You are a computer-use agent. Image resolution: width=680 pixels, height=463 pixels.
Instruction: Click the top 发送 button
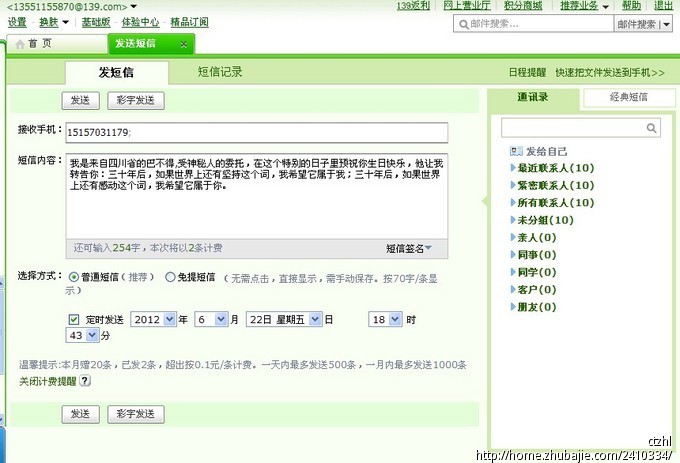[81, 101]
